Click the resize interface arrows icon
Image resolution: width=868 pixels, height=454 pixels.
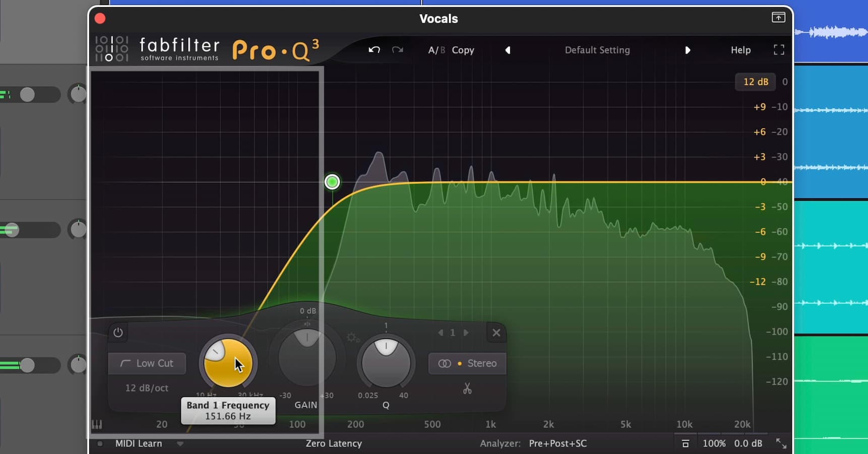pyautogui.click(x=781, y=443)
